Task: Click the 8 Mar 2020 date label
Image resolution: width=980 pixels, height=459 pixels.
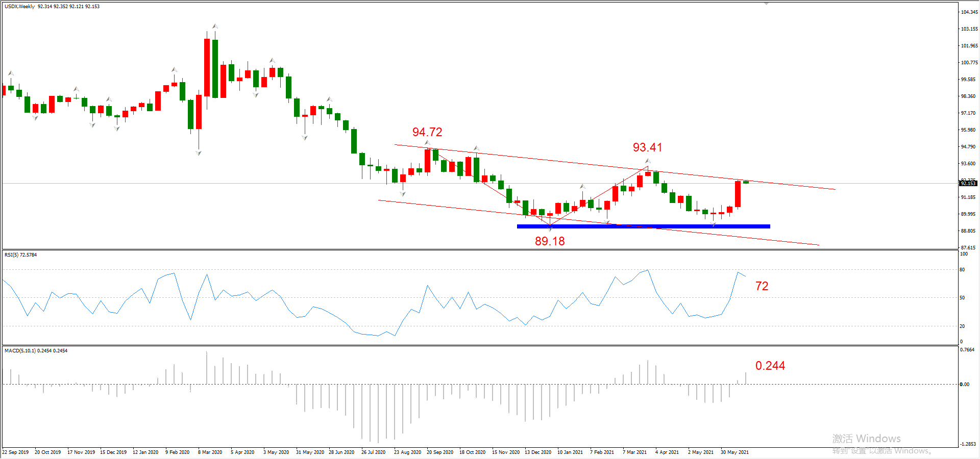Action: tap(210, 452)
